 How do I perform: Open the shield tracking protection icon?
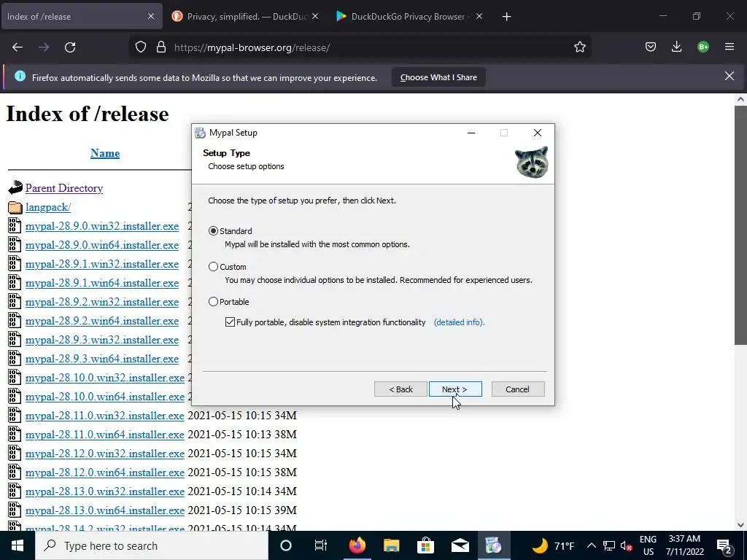tap(141, 47)
